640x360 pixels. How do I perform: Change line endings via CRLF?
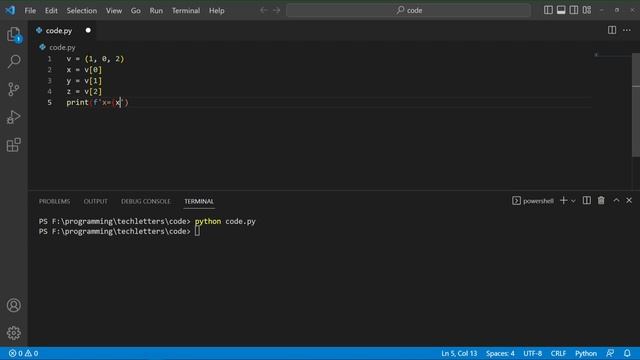pyautogui.click(x=558, y=353)
